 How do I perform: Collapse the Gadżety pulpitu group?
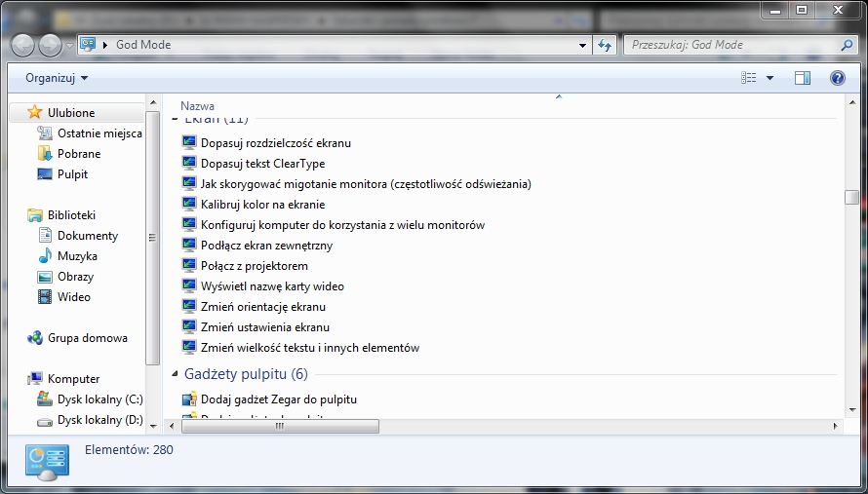[x=175, y=374]
